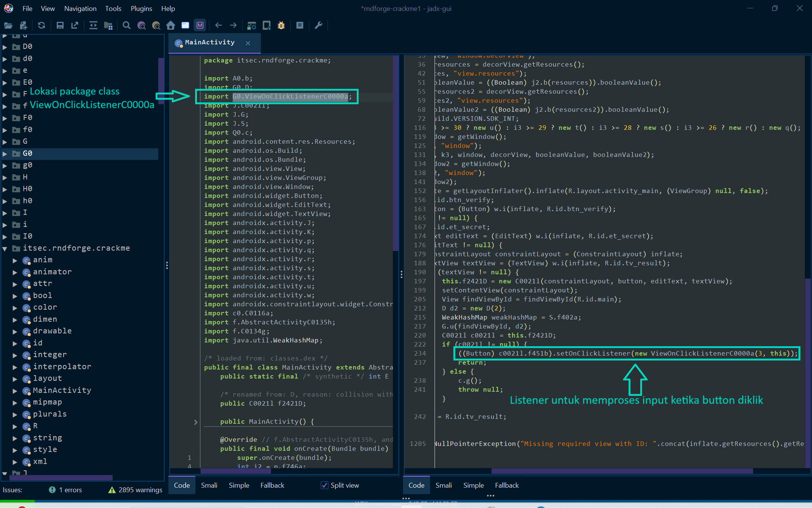This screenshot has height=508, width=812.
Task: Toggle the Split view checkbox
Action: [x=324, y=485]
